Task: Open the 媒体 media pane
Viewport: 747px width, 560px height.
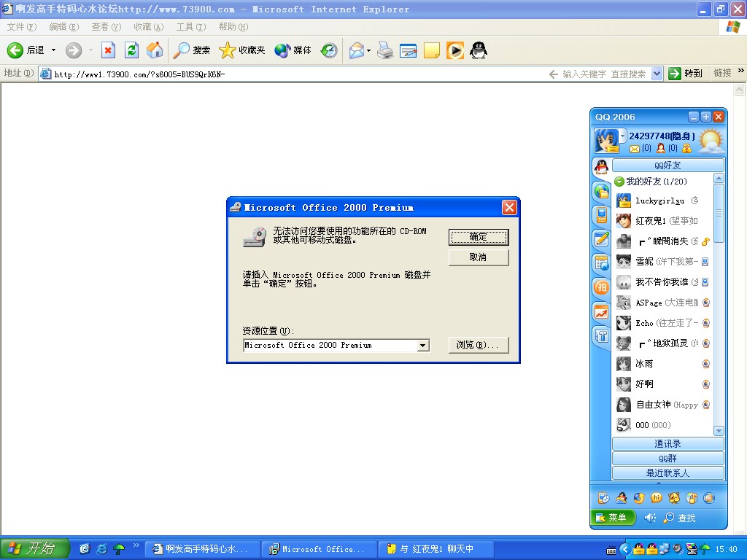Action: point(293,50)
